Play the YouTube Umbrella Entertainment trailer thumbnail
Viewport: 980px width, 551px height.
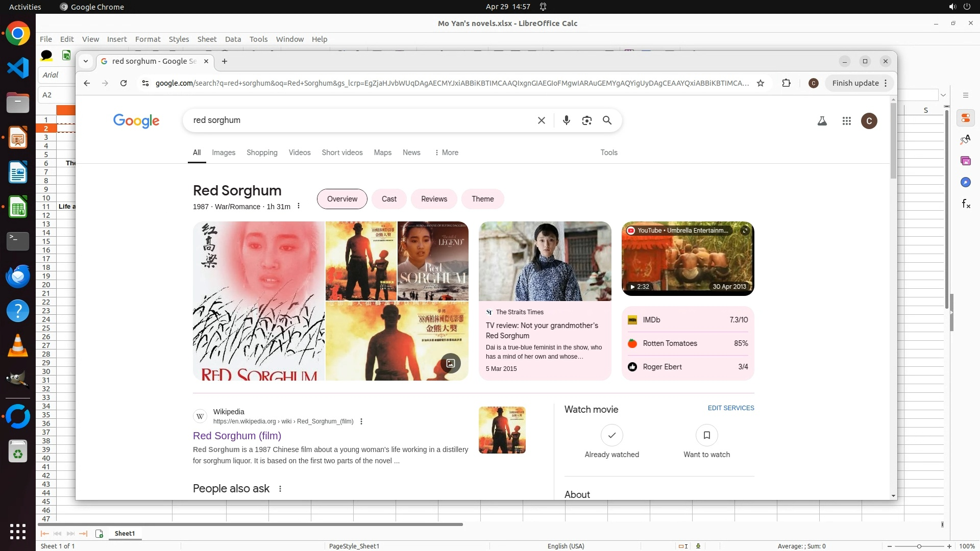click(x=687, y=259)
